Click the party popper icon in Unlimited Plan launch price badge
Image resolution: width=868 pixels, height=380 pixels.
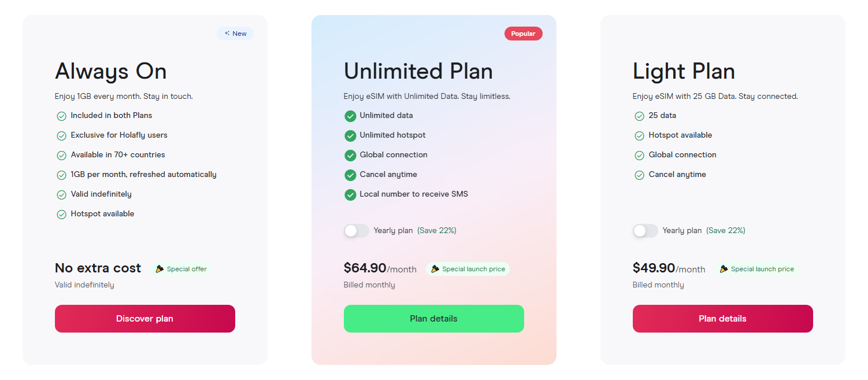pyautogui.click(x=435, y=269)
